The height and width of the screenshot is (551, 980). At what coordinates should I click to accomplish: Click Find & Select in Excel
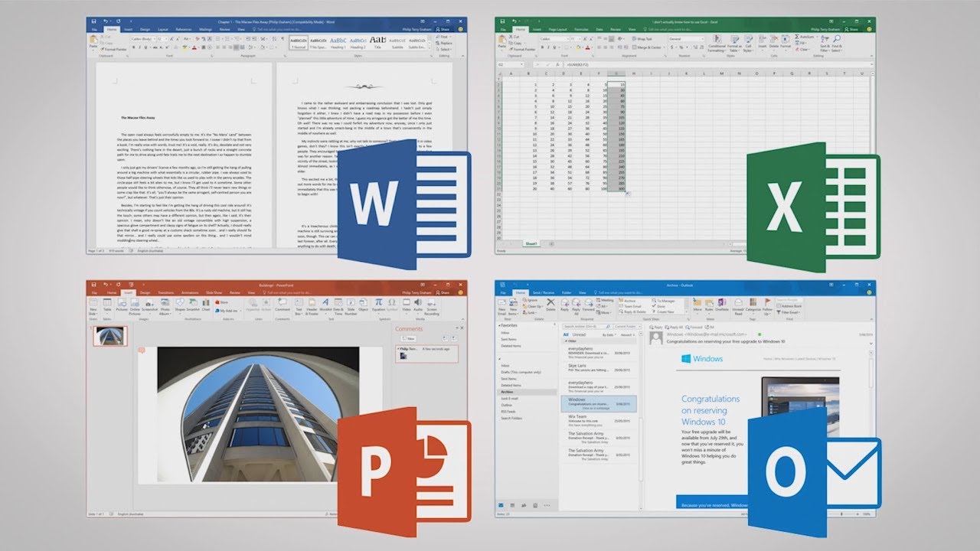836,44
